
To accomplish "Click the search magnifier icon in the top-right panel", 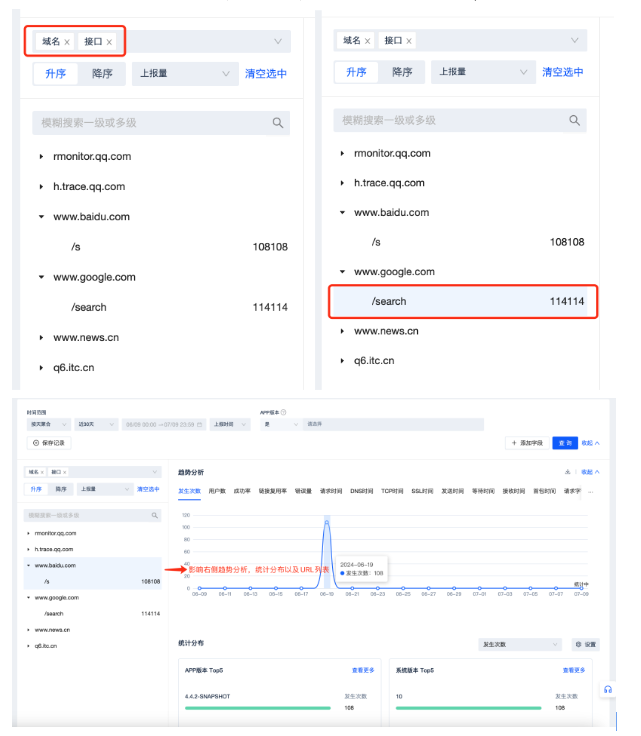I will tap(574, 120).
